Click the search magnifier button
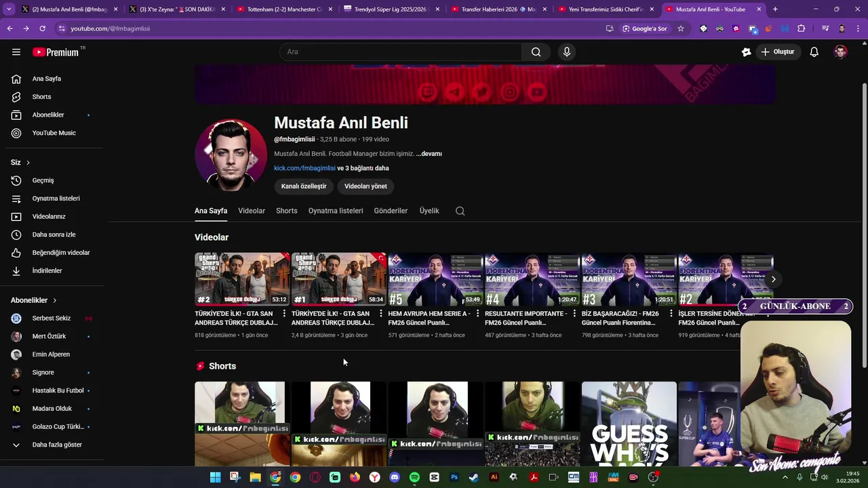This screenshot has height=488, width=868. [536, 52]
